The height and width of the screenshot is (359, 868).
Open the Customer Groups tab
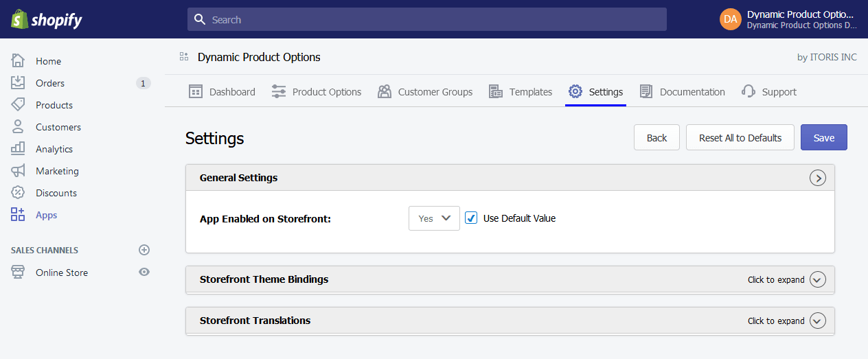pos(425,91)
